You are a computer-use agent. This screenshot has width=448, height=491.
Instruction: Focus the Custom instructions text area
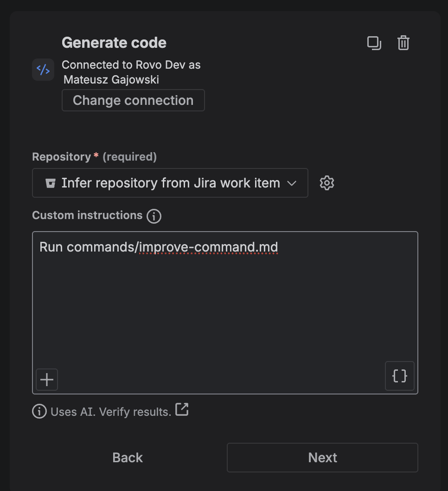(x=225, y=312)
